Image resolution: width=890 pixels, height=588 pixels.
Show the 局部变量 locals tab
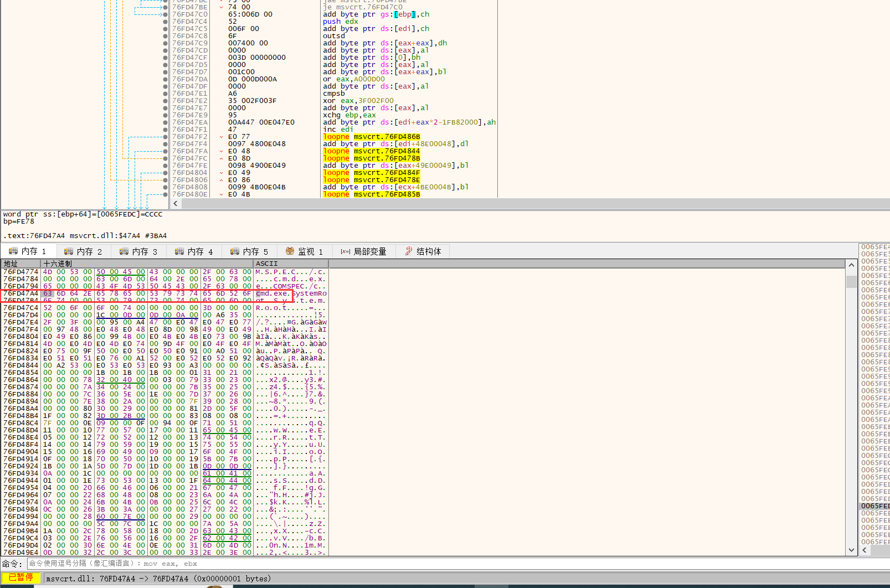(x=364, y=251)
